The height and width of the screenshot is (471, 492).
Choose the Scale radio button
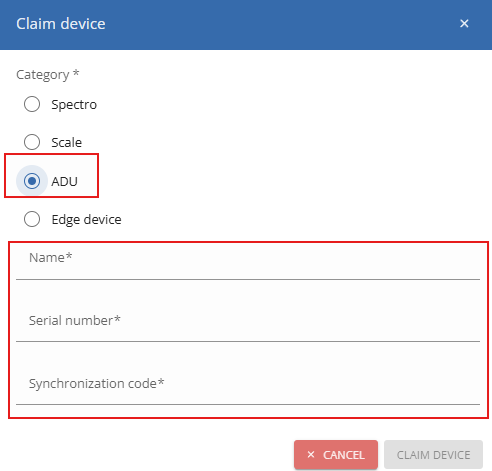32,142
